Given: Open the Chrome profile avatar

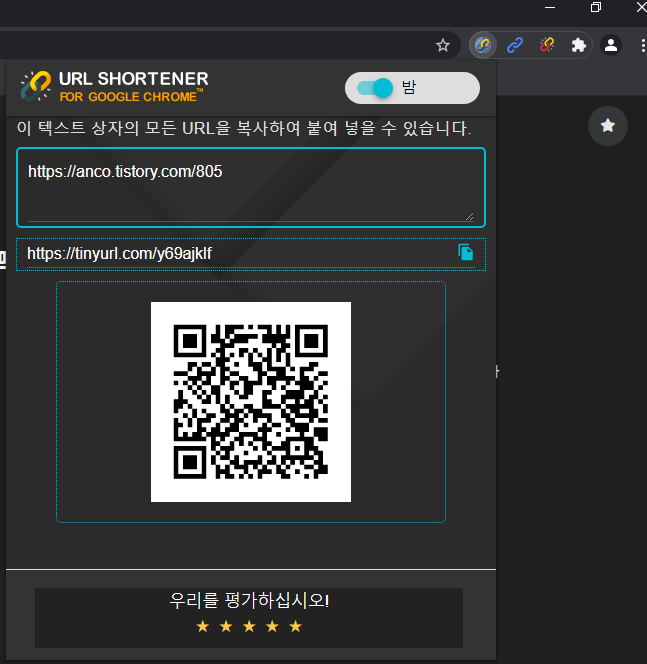Looking at the screenshot, I should (611, 45).
